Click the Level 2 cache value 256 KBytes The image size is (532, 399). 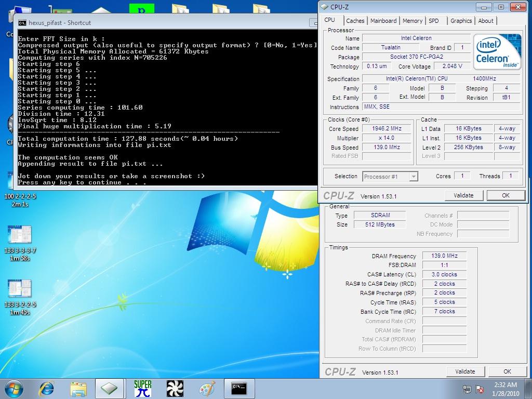coord(468,147)
